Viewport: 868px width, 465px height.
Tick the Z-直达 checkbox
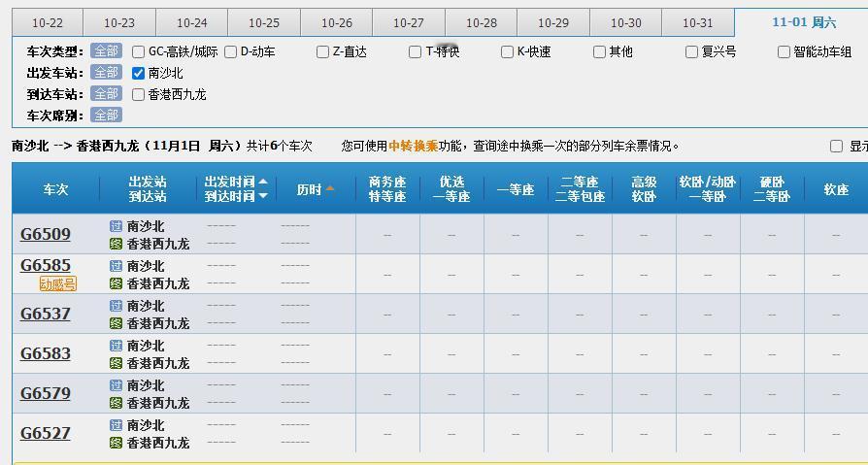(x=322, y=52)
